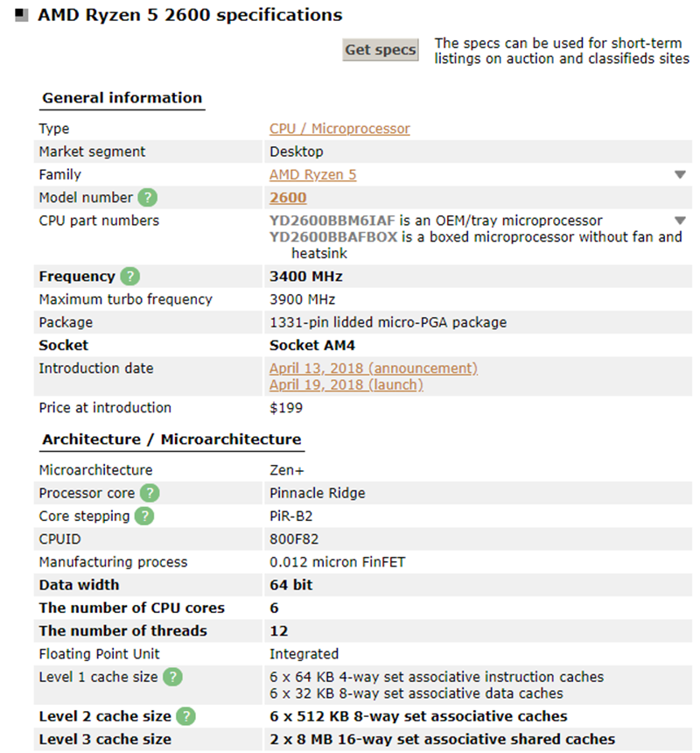Click help icon next to Core stepping
The width and height of the screenshot is (700, 753).
tap(143, 516)
